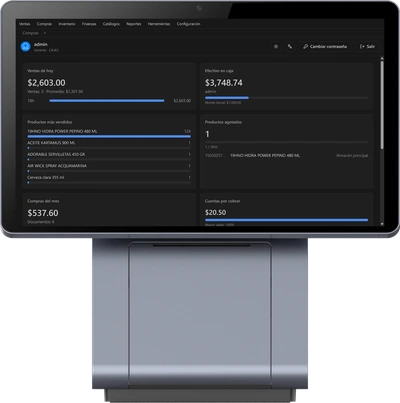Click the small arrow beside Compras tab
This screenshot has height=403, width=400.
coord(45,33)
